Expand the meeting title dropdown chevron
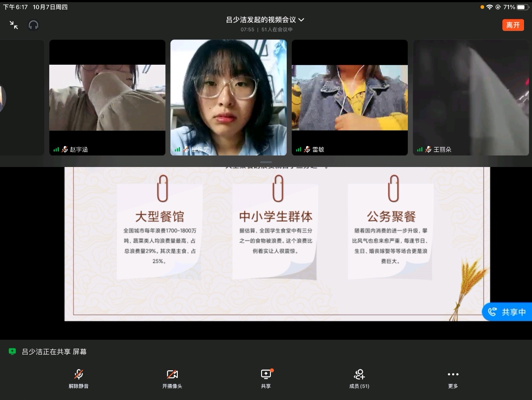The width and height of the screenshot is (532, 400). tap(301, 20)
